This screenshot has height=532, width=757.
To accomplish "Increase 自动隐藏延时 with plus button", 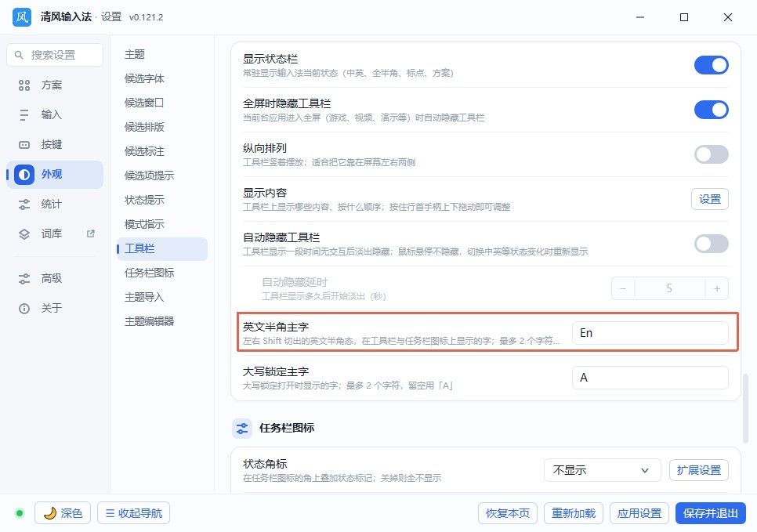I will click(x=717, y=288).
